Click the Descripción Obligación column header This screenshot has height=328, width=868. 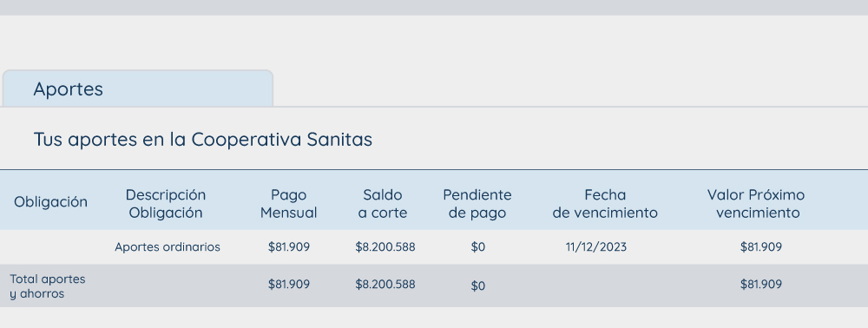pyautogui.click(x=166, y=204)
